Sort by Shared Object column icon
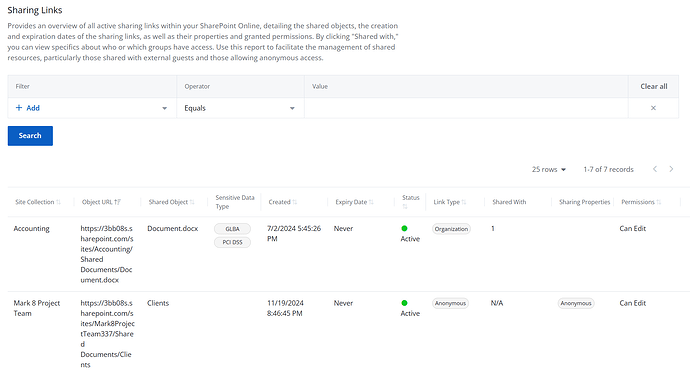The width and height of the screenshot is (690, 371). coord(192,202)
